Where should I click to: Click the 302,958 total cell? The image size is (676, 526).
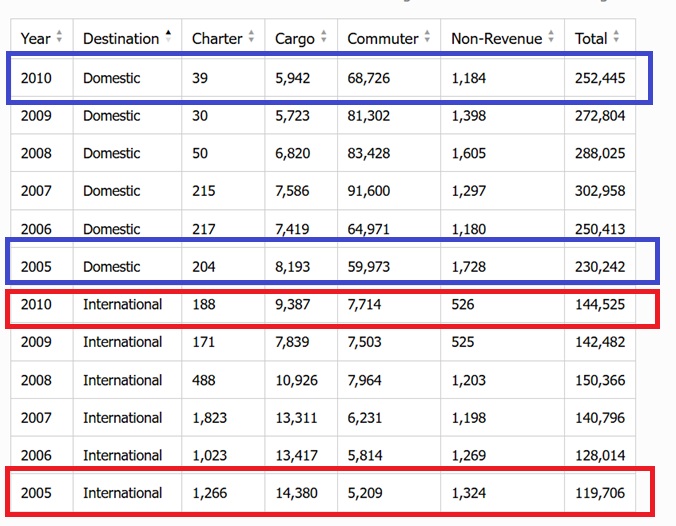pyautogui.click(x=600, y=191)
